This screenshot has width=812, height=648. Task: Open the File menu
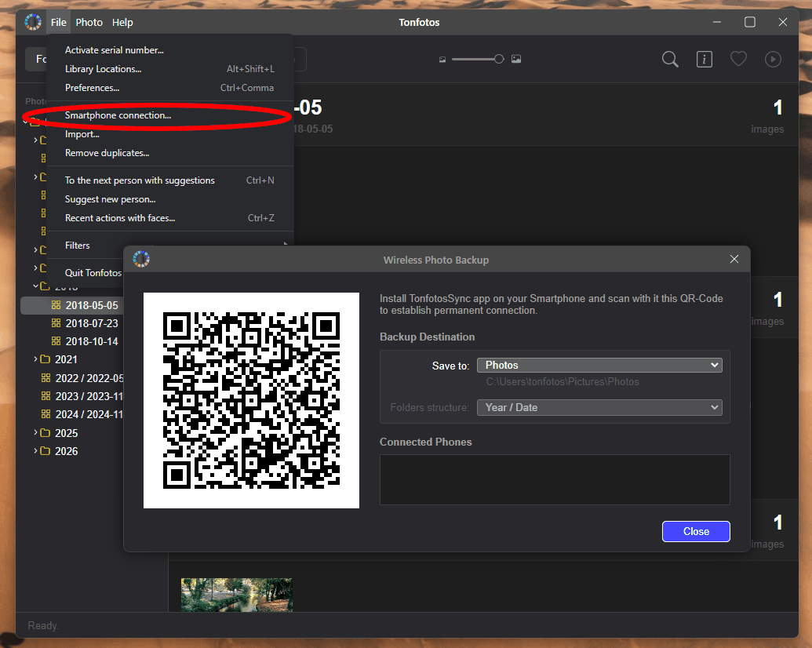pyautogui.click(x=59, y=22)
